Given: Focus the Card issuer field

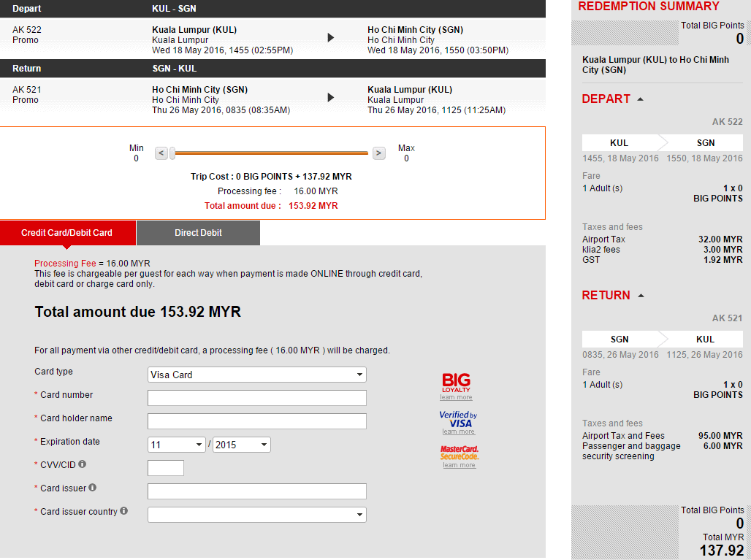Looking at the screenshot, I should coord(256,491).
